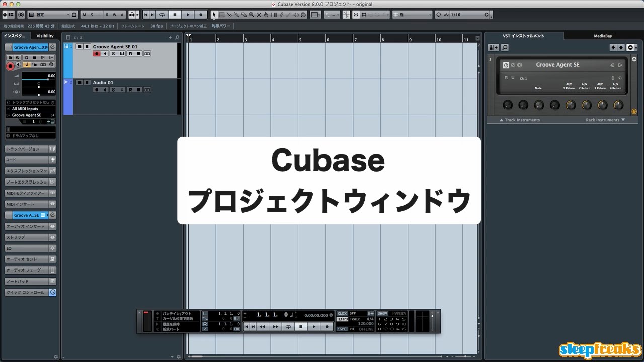Click Play in the top toolbar
The width and height of the screenshot is (644, 362).
(x=188, y=15)
